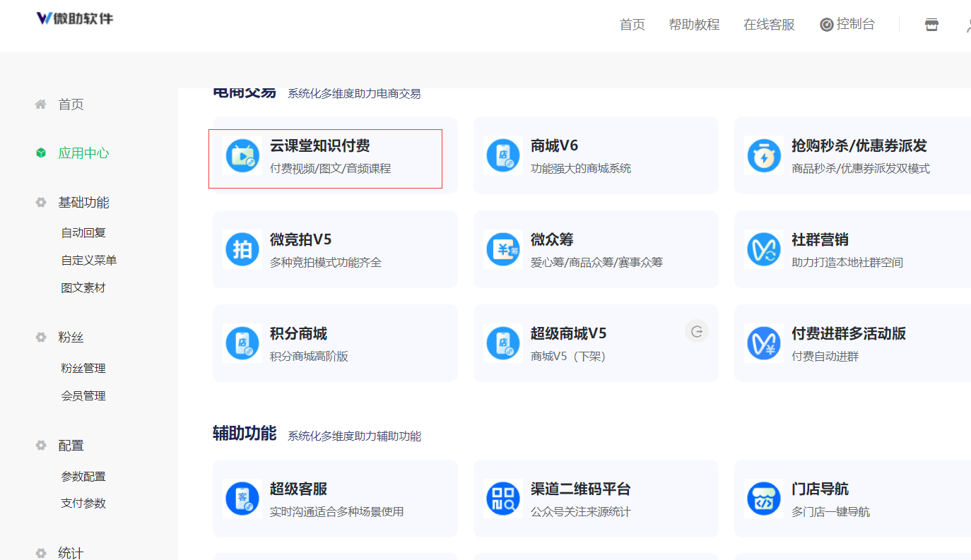
Task: Click the 云课堂知识付费 title text
Action: click(319, 146)
